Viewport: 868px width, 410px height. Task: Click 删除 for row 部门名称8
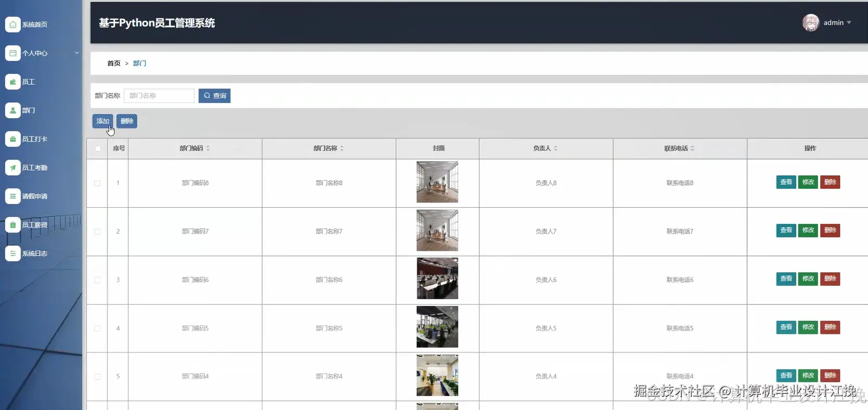click(x=830, y=182)
